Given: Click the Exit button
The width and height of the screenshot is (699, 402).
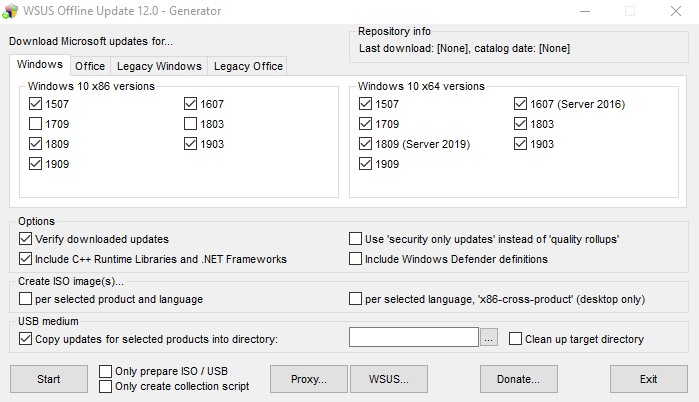Looking at the screenshot, I should [649, 379].
